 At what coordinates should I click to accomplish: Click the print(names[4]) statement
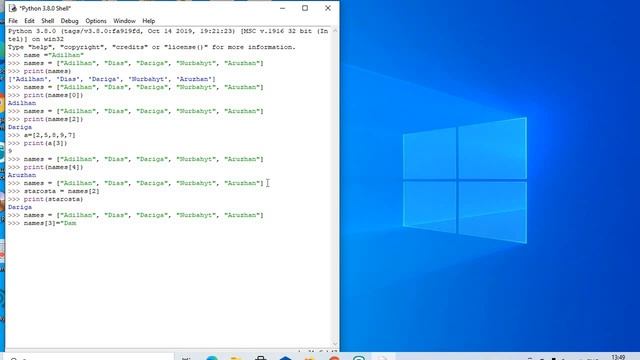[x=53, y=167]
